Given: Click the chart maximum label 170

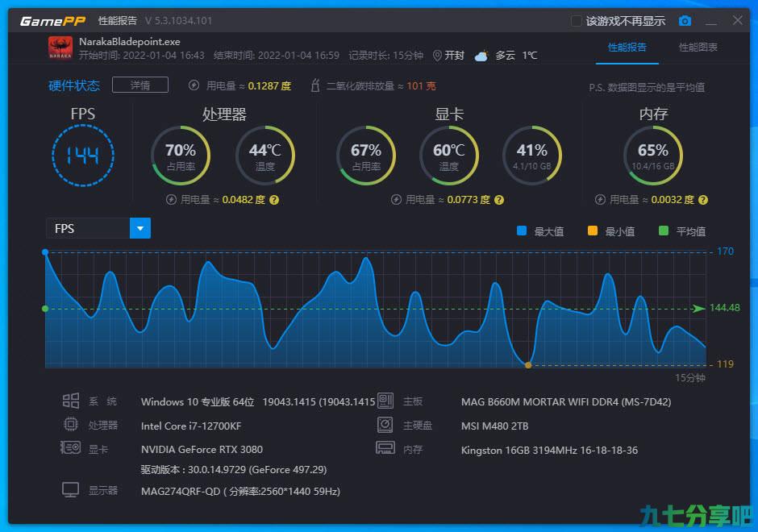Looking at the screenshot, I should 725,251.
